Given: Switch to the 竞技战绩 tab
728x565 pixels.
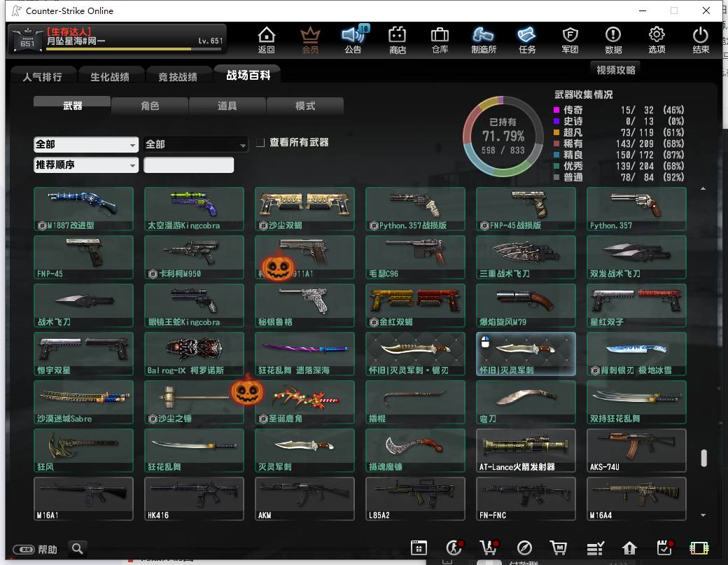Looking at the screenshot, I should pos(178,76).
